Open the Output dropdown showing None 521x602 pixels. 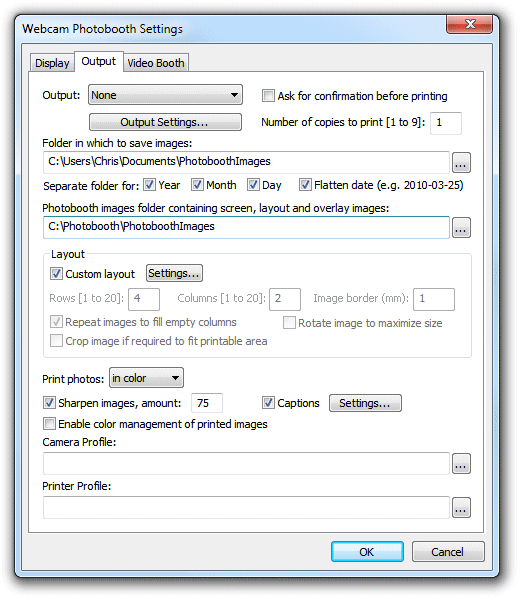tap(165, 95)
